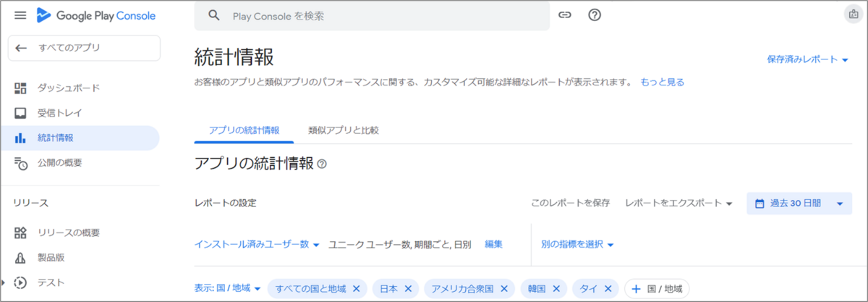Viewport: 868px width, 302px height.
Task: Open 表示: 国 / 地域 dropdown
Action: [227, 288]
